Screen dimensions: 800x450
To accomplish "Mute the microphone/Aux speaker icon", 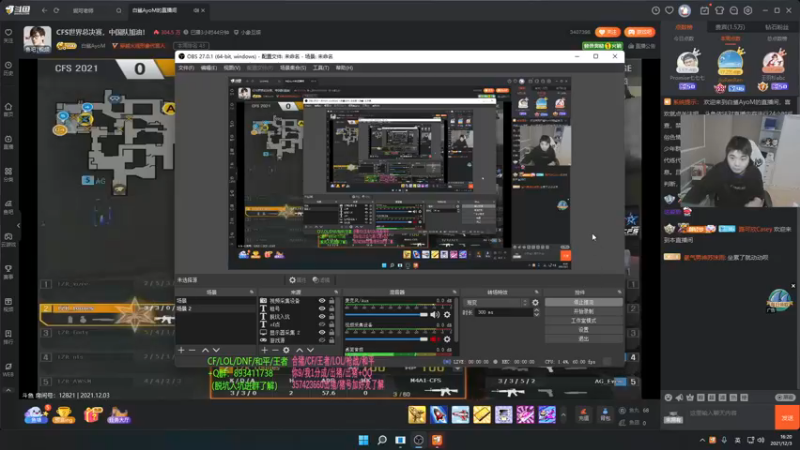I will pyautogui.click(x=435, y=315).
